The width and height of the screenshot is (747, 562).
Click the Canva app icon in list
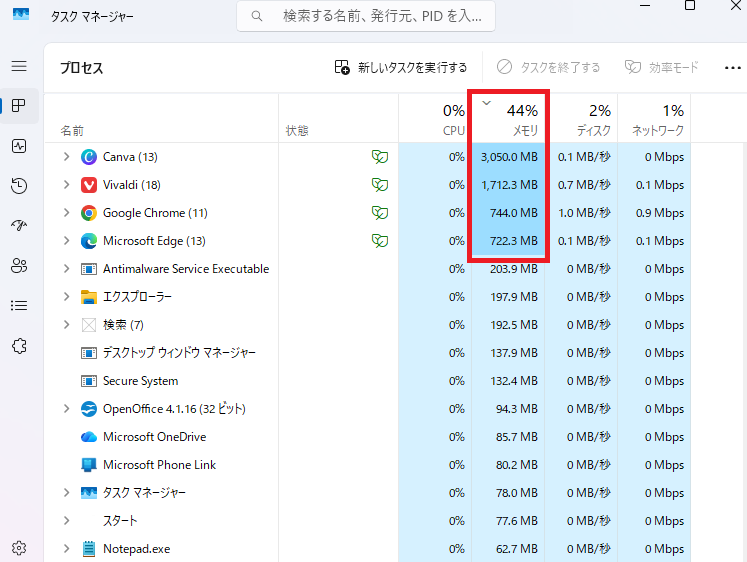point(88,157)
